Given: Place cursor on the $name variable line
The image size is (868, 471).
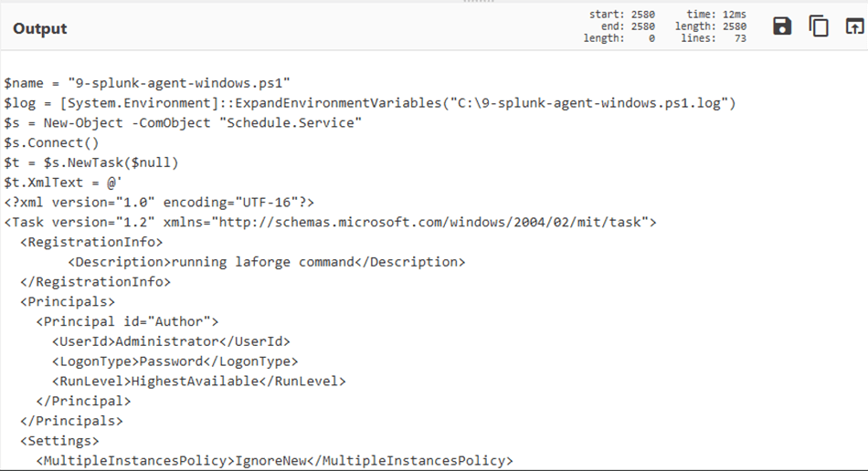Looking at the screenshot, I should click(147, 83).
